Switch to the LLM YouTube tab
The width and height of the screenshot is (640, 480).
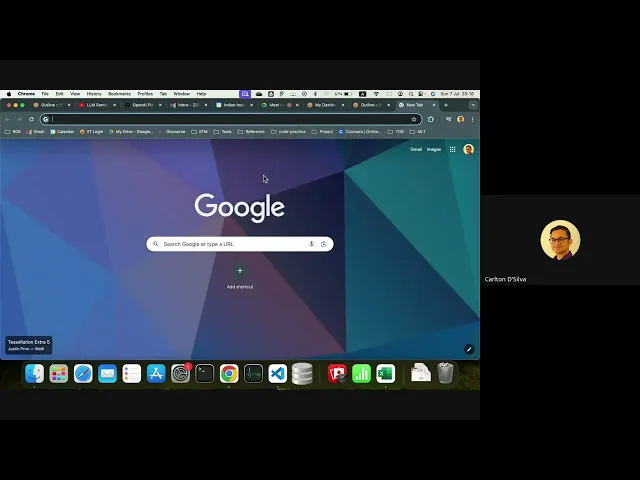(x=96, y=105)
